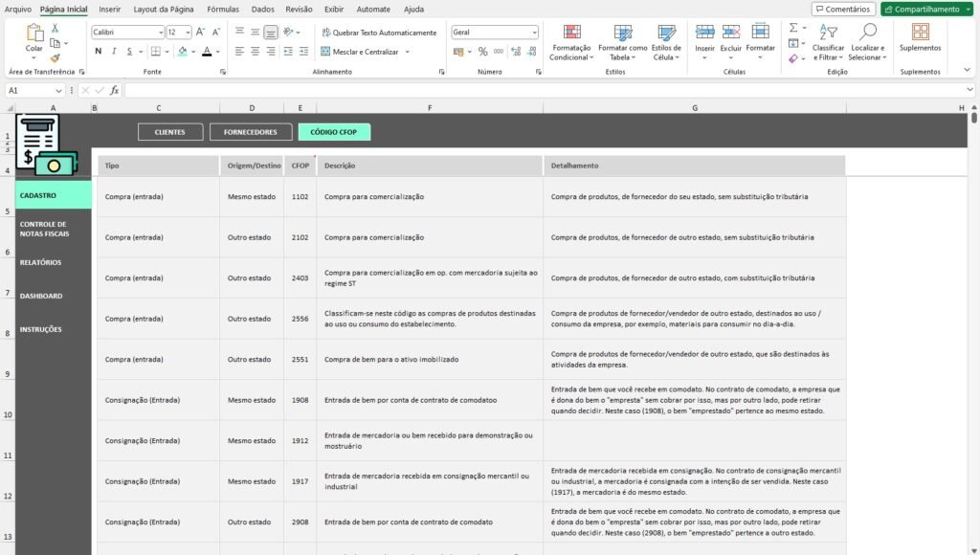Viewport: 980px width, 555px height.
Task: Select the Classificar e Filtrar icon
Action: [x=827, y=32]
